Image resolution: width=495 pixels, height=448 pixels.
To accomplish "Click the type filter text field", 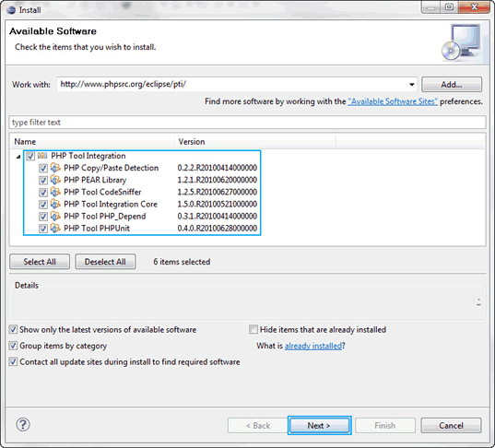I will pos(247,123).
